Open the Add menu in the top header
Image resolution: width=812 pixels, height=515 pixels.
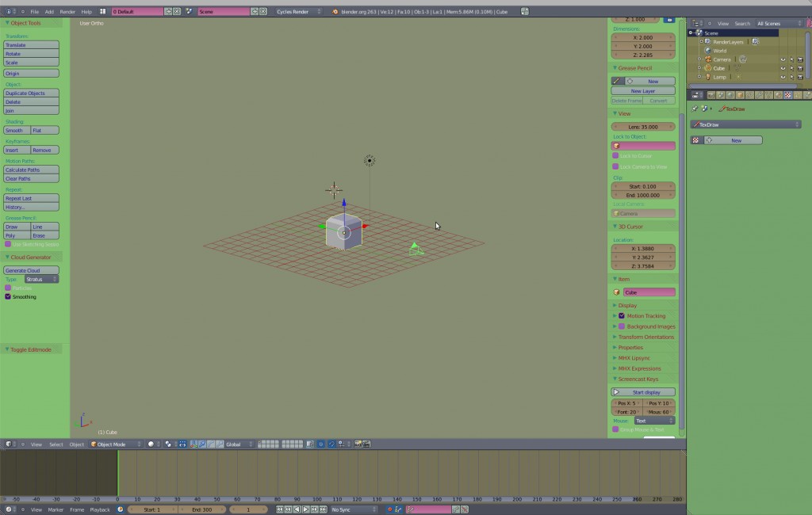coord(48,12)
